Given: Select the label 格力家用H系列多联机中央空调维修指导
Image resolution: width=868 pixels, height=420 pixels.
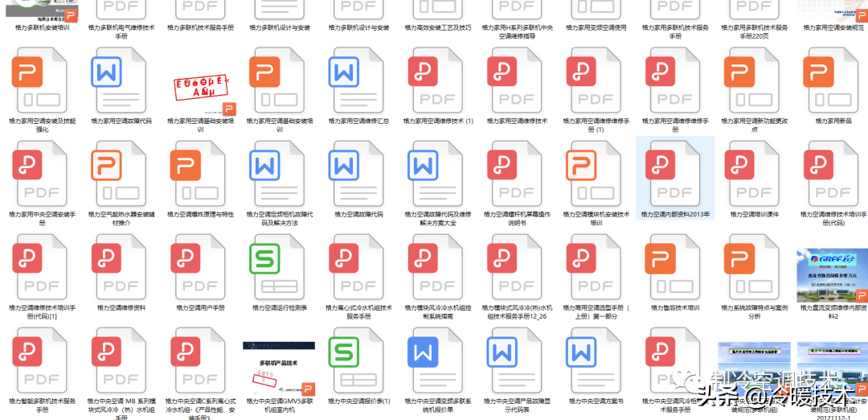Looking at the screenshot, I should click(x=517, y=31).
